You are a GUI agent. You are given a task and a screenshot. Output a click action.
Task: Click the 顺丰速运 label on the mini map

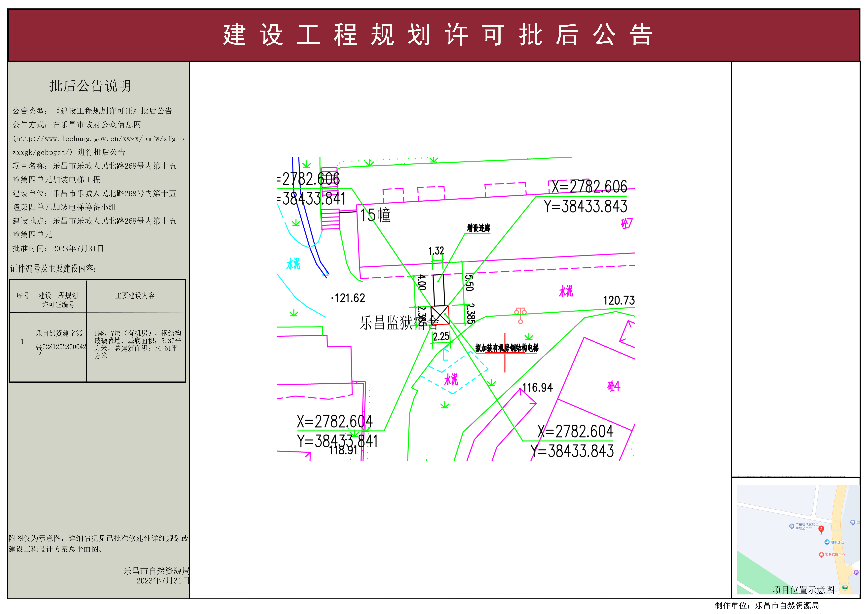(837, 542)
